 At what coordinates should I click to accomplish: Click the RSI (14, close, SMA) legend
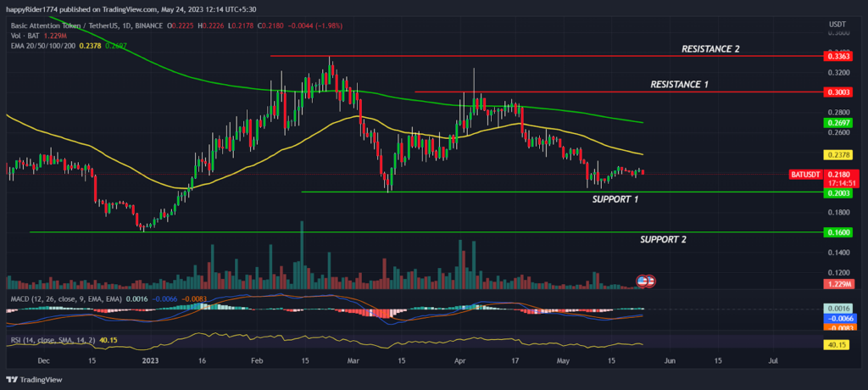click(52, 340)
